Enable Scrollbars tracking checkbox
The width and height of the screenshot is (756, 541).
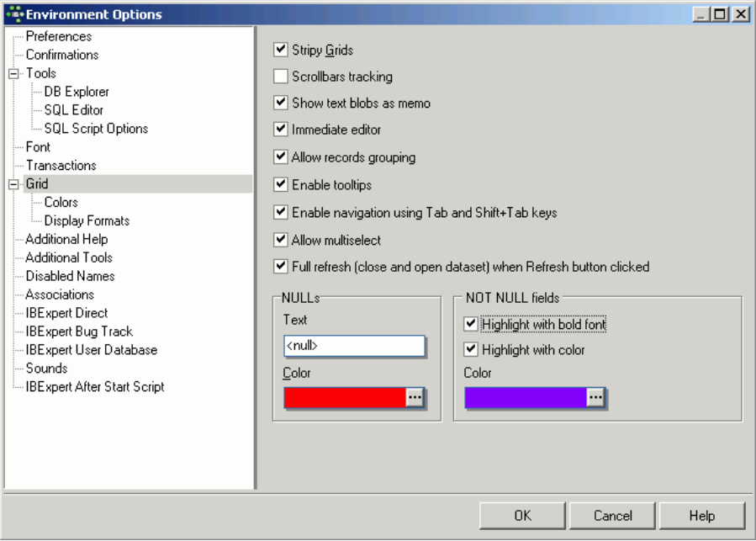280,76
